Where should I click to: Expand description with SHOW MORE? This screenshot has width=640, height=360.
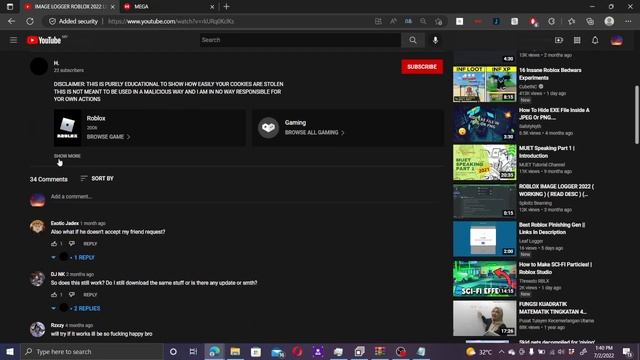pos(67,156)
